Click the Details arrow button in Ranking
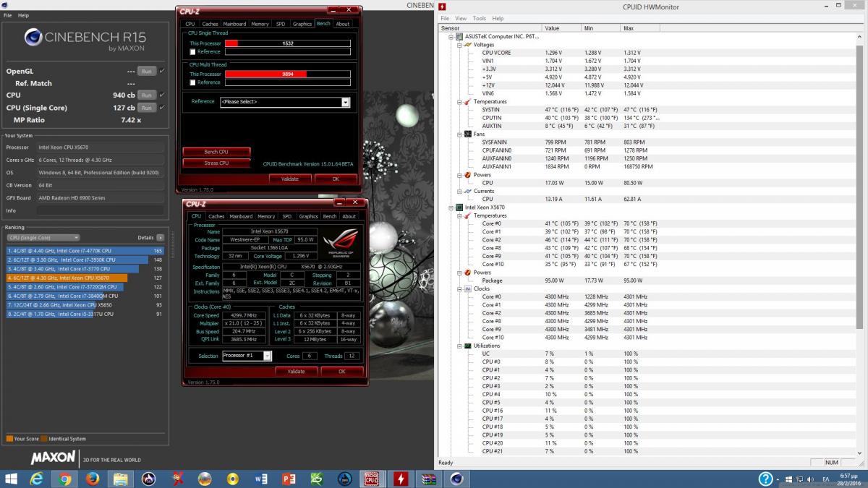 pyautogui.click(x=161, y=237)
